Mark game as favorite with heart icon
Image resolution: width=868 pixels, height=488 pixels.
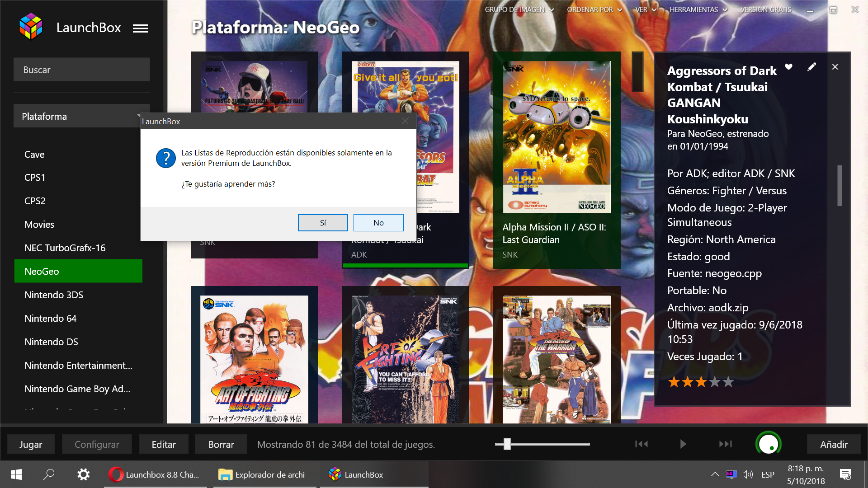(x=788, y=67)
